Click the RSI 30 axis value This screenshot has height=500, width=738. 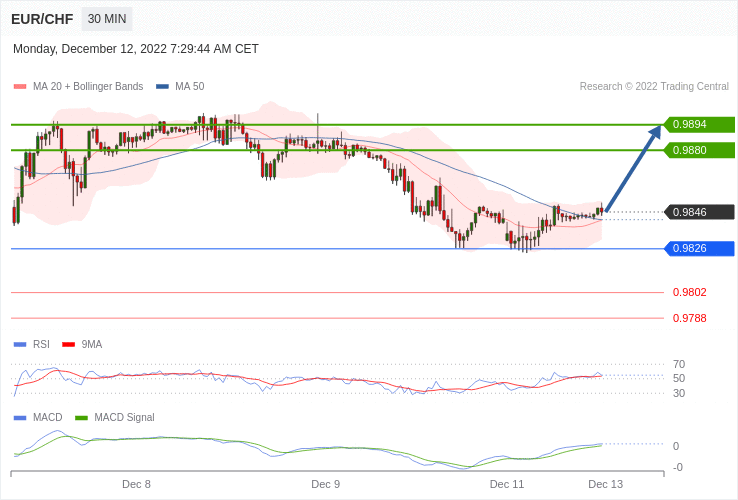pyautogui.click(x=679, y=393)
